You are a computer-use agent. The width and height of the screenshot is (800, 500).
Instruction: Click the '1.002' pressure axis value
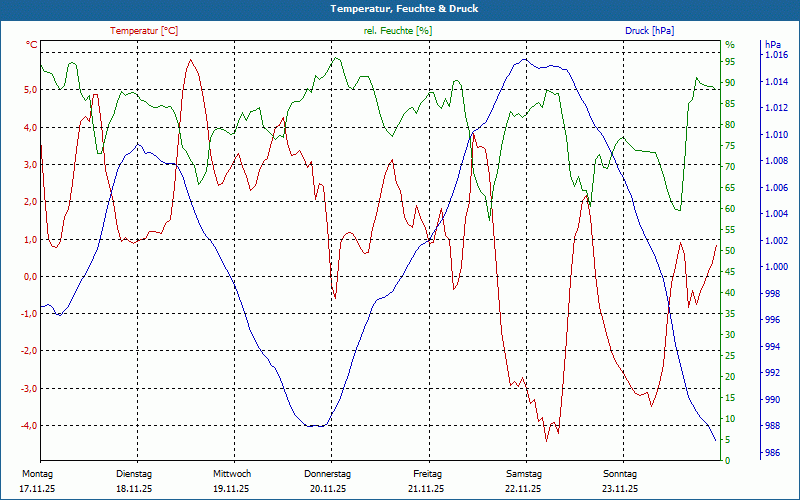pos(777,240)
